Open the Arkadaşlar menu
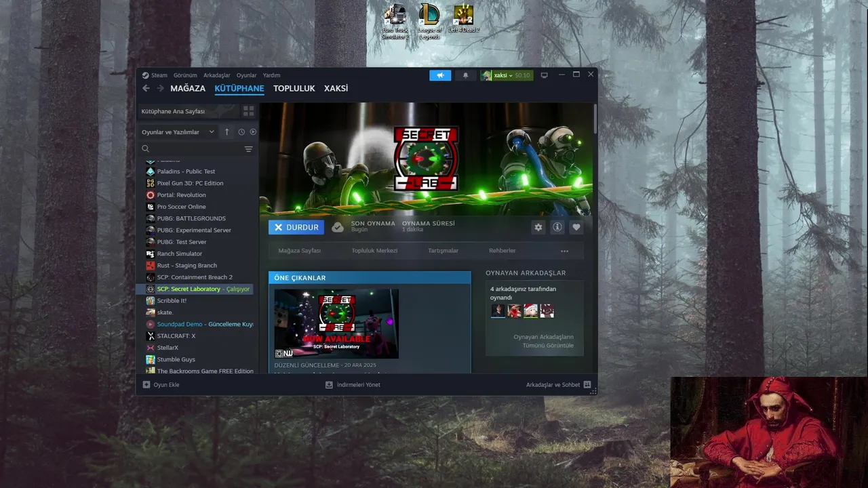 (x=217, y=75)
